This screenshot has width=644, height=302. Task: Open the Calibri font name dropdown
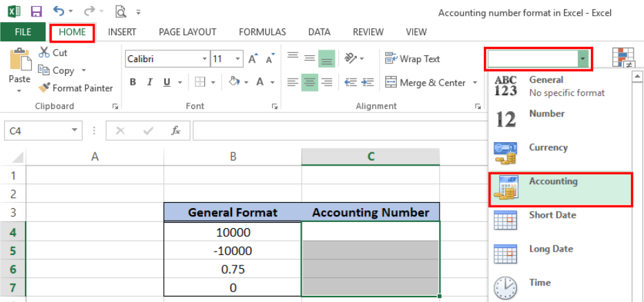coord(204,59)
